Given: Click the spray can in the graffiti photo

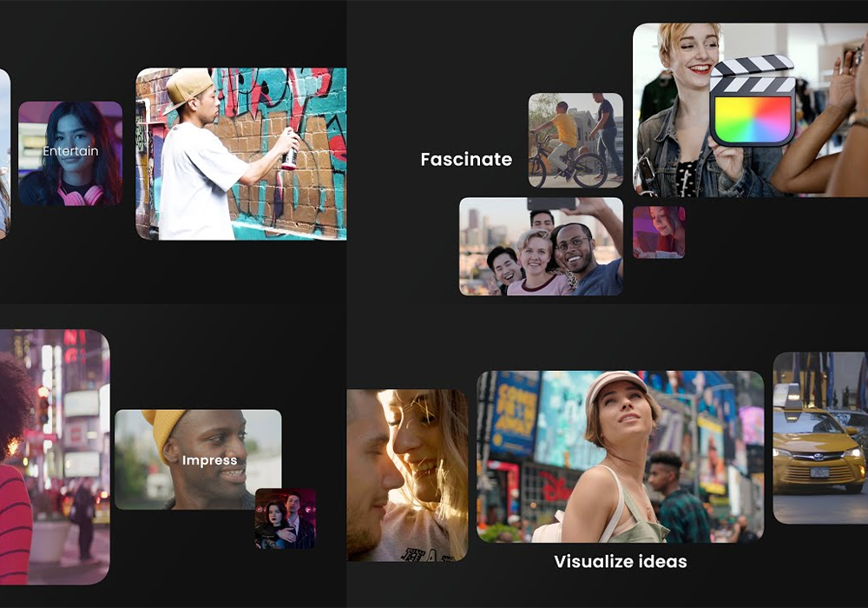Looking at the screenshot, I should click(291, 155).
